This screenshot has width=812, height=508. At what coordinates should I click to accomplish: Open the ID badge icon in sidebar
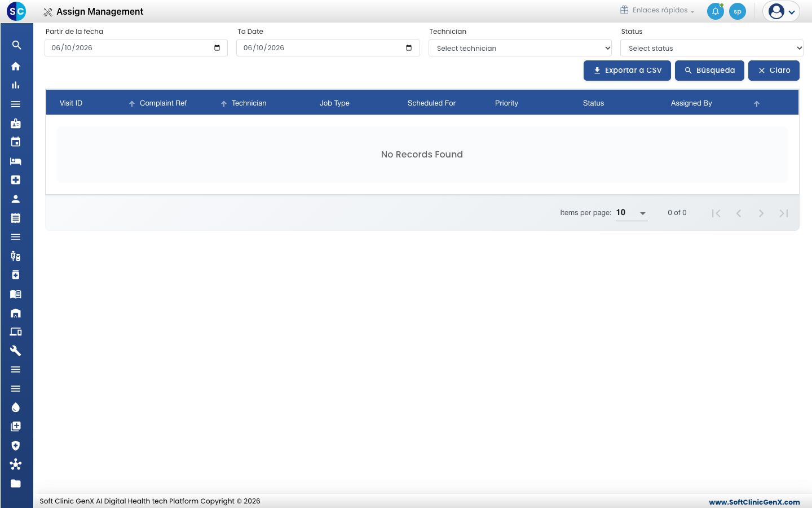(x=16, y=123)
